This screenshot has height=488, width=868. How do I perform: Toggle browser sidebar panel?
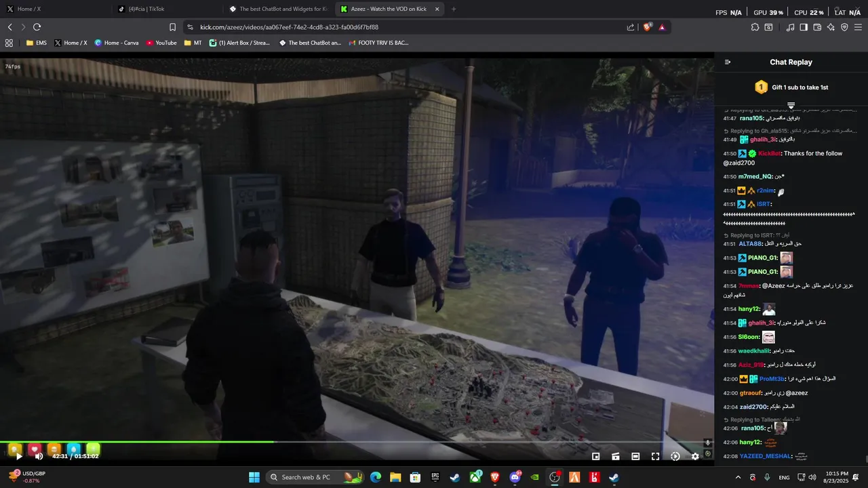[x=804, y=27]
